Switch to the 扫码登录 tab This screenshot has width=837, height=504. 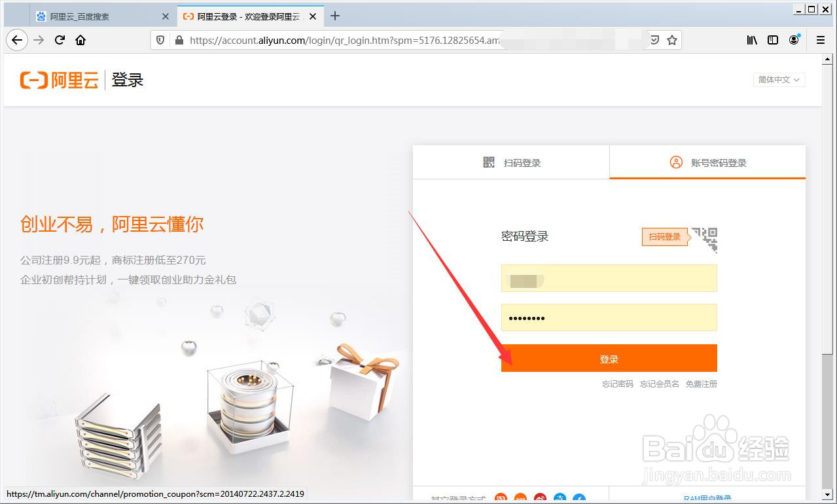click(511, 162)
